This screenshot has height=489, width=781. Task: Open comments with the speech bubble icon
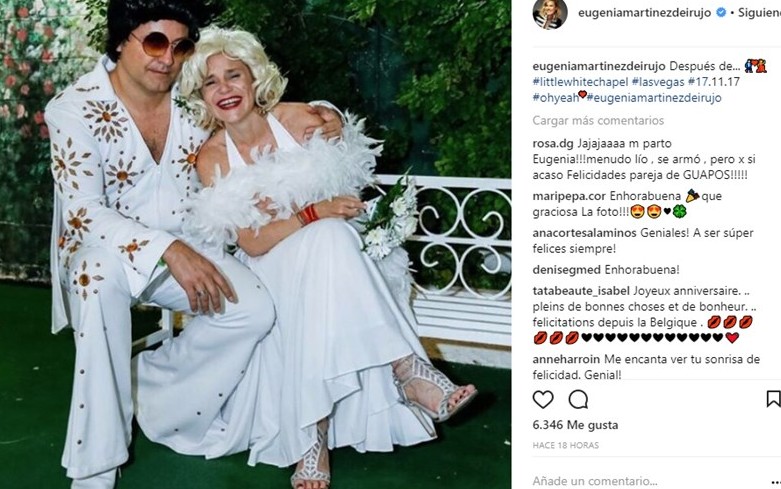point(578,399)
